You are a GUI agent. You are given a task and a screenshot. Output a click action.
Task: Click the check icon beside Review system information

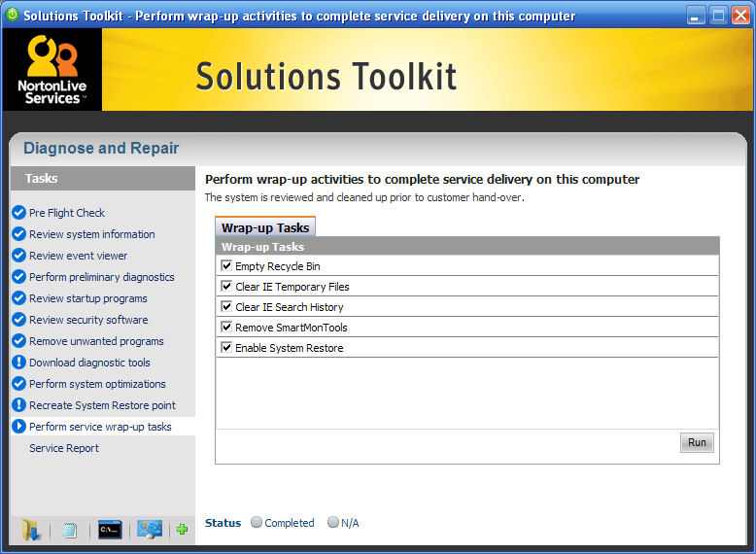pos(18,234)
